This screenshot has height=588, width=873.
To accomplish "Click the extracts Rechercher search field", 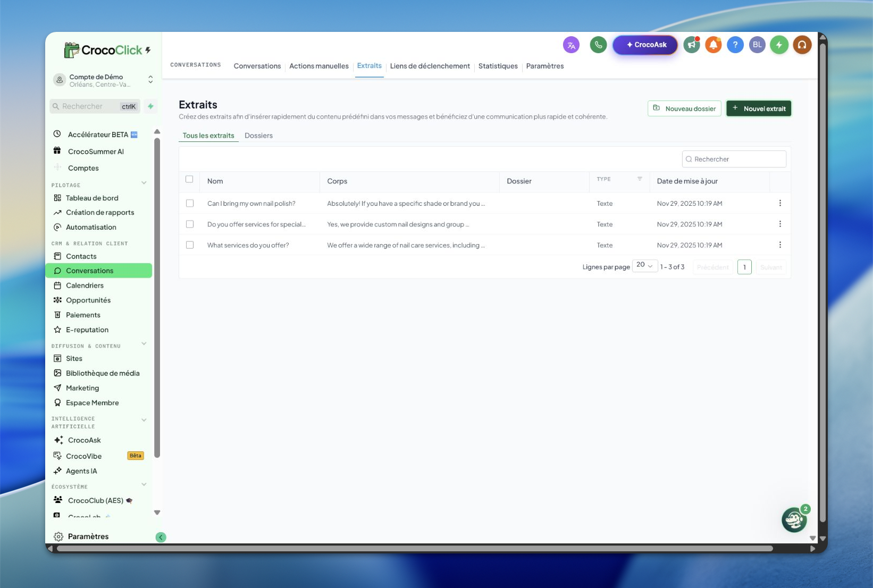I will click(x=734, y=159).
